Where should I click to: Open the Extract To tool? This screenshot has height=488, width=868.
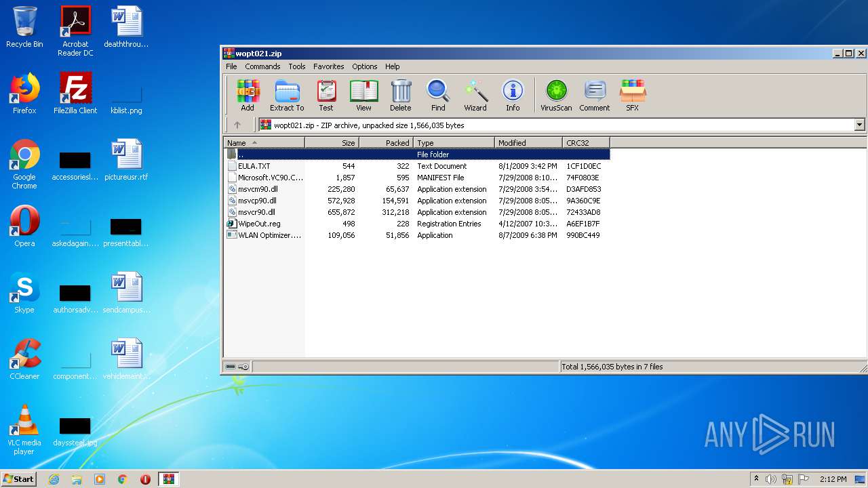(287, 95)
